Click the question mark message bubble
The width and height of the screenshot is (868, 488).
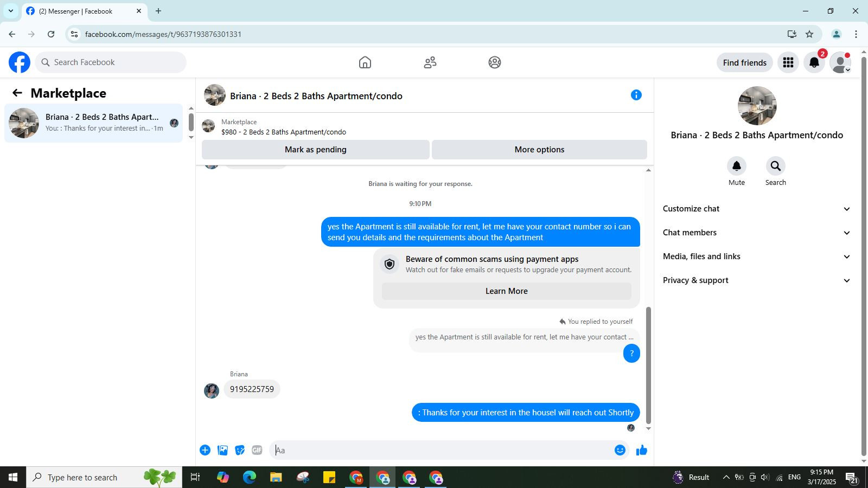tap(631, 354)
